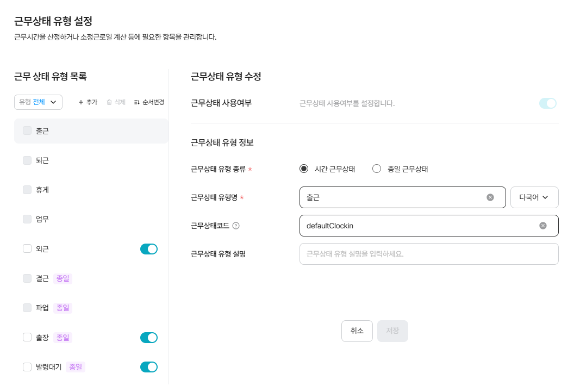Turn off the 발령대기 toggle
This screenshot has width=574, height=392.
pyautogui.click(x=149, y=367)
